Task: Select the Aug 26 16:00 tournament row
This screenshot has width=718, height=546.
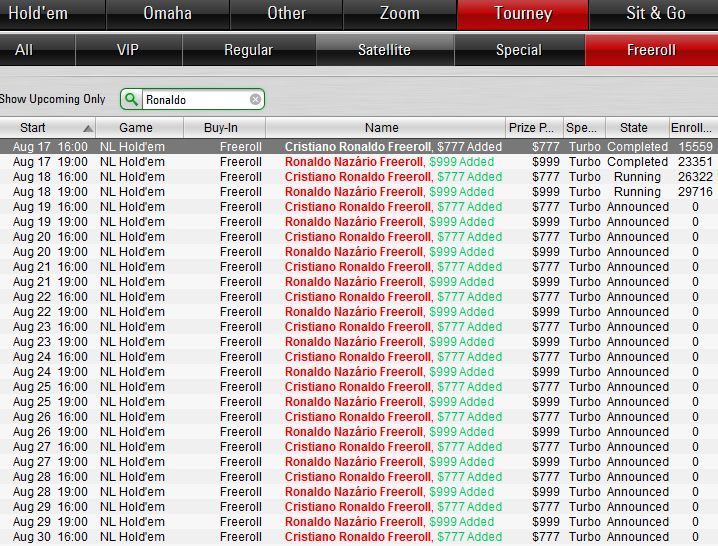Action: [x=359, y=417]
